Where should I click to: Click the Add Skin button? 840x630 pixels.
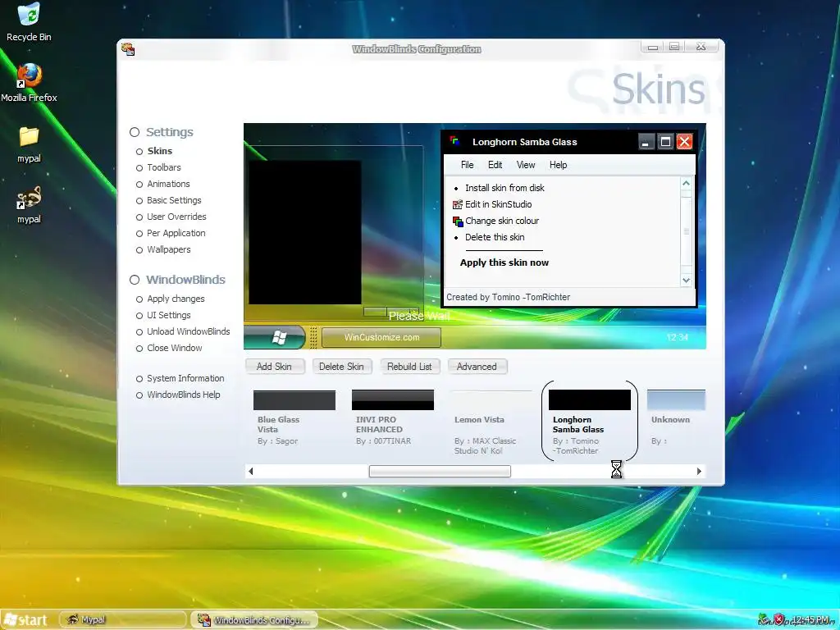[x=274, y=367]
